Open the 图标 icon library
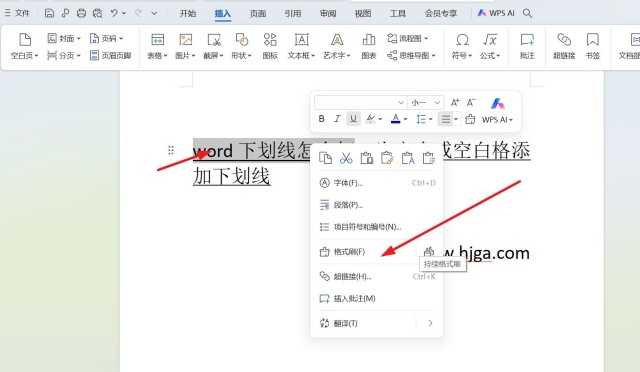 (270, 46)
